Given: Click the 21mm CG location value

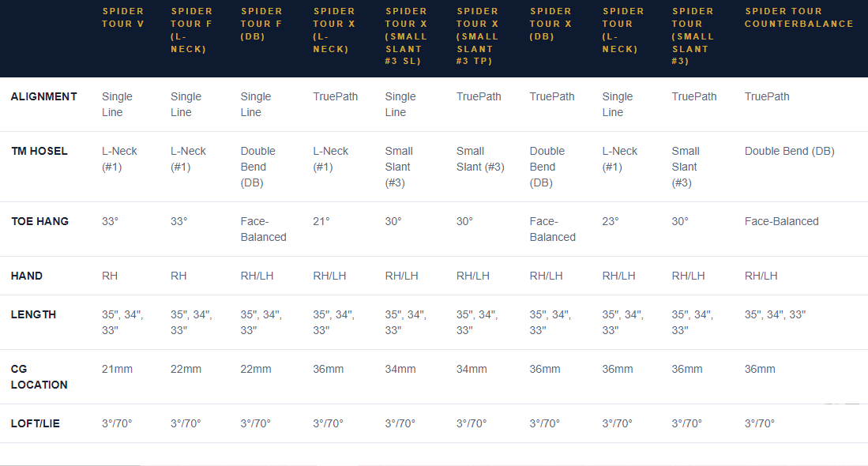Looking at the screenshot, I should click(x=117, y=369).
